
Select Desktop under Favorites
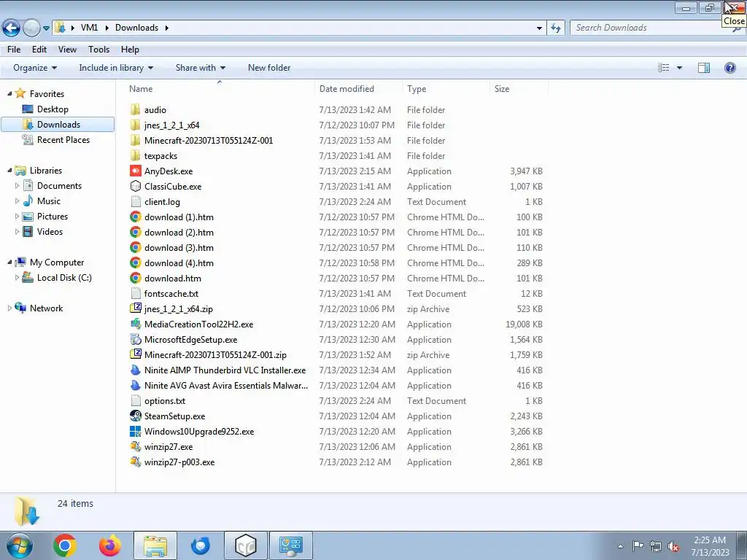(x=53, y=109)
